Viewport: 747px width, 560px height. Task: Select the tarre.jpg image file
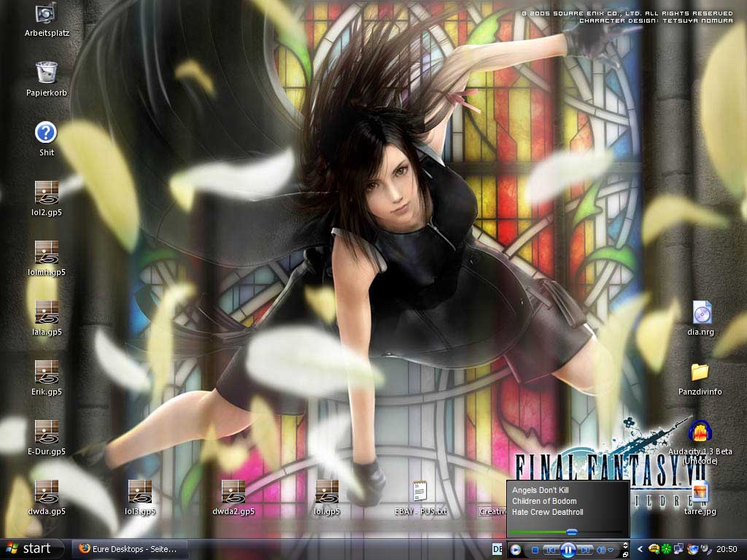click(x=700, y=497)
